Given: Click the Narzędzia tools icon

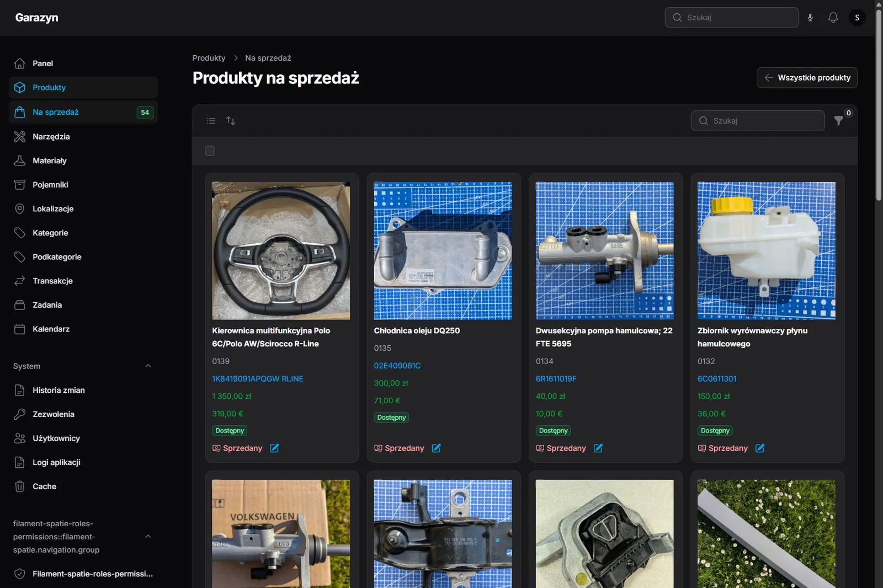Looking at the screenshot, I should (x=20, y=136).
